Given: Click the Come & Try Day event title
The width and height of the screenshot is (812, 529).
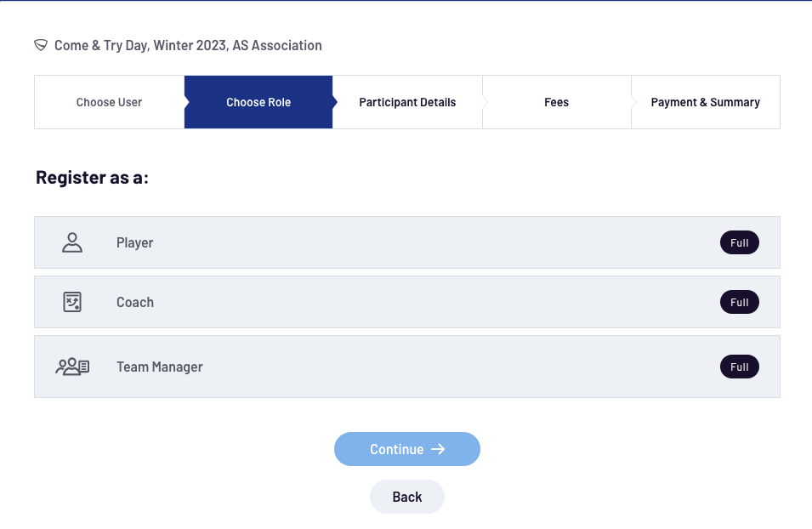Looking at the screenshot, I should tap(188, 45).
